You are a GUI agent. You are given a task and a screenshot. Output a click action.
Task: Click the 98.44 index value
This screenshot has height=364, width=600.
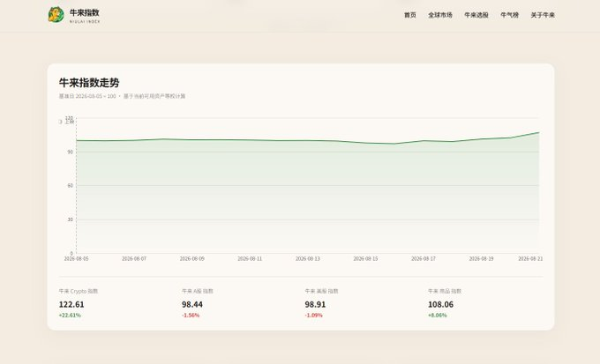pyautogui.click(x=192, y=304)
